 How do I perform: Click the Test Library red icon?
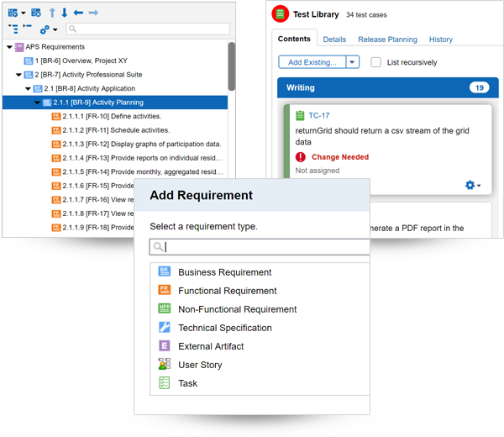pos(280,13)
